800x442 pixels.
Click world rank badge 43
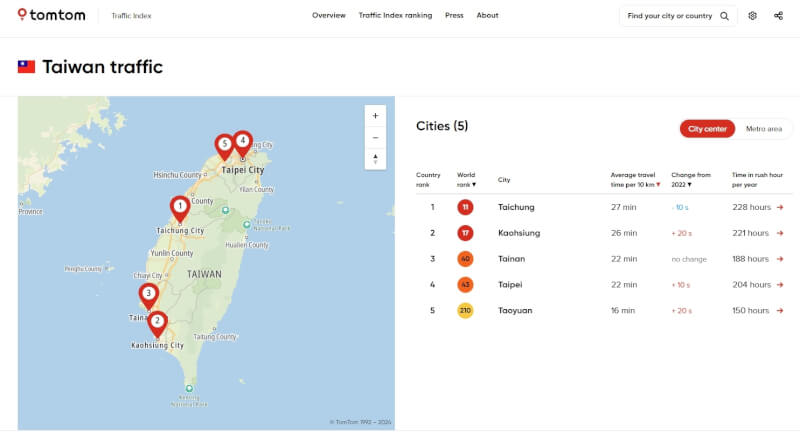click(465, 285)
